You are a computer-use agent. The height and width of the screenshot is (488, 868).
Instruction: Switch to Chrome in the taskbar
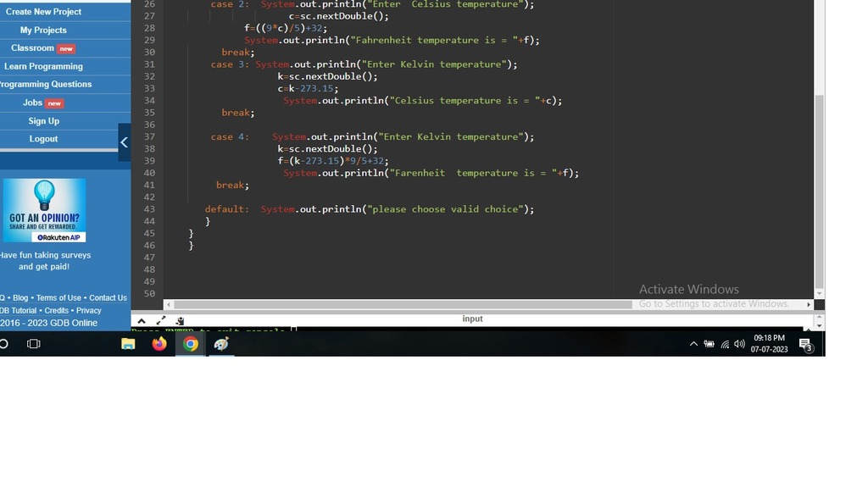191,344
